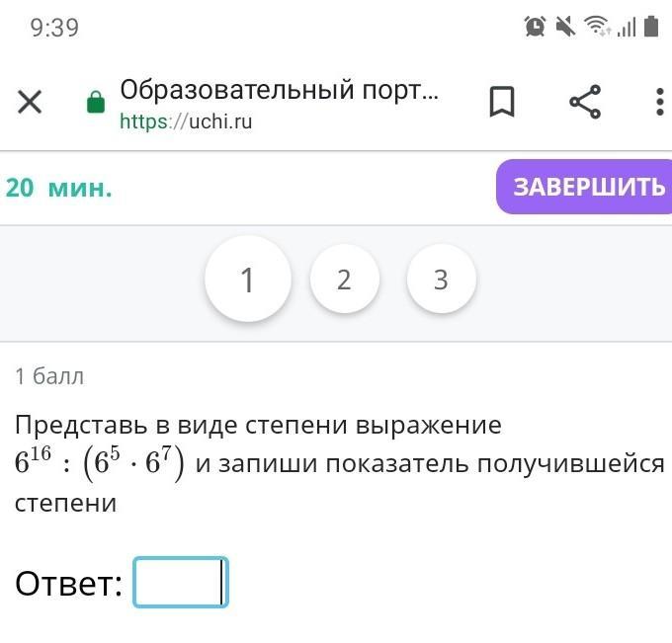Go to question 1
The height and width of the screenshot is (643, 672).
(248, 280)
